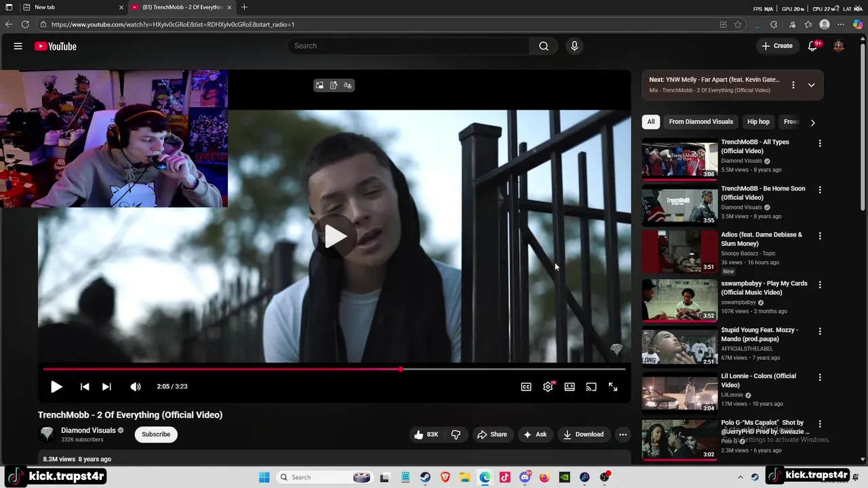The width and height of the screenshot is (868, 488).
Task: Select From Diamond Visuals filter chip
Action: pyautogui.click(x=701, y=122)
